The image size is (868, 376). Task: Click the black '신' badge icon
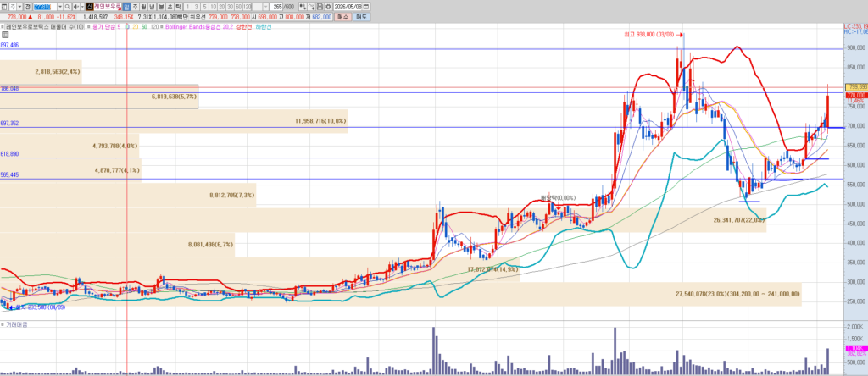pos(89,7)
